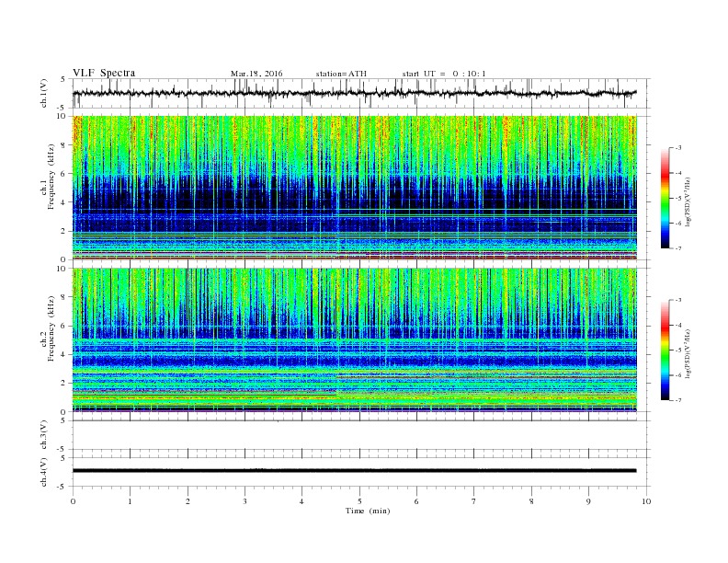Screen dimensions: 728x563
Task: Click the ch.1 colorbar "log(PSD)(V²/Hz)" label
Action: (x=688, y=201)
